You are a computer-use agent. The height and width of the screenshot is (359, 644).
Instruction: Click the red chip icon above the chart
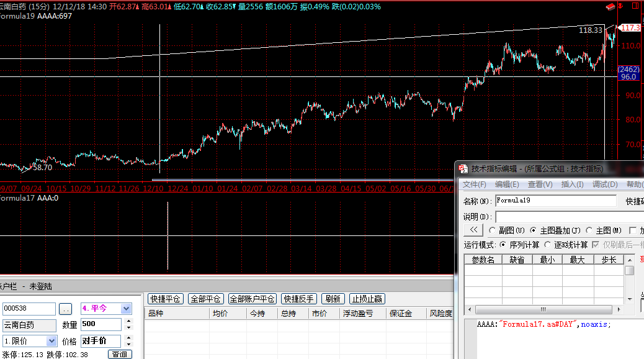(x=610, y=7)
